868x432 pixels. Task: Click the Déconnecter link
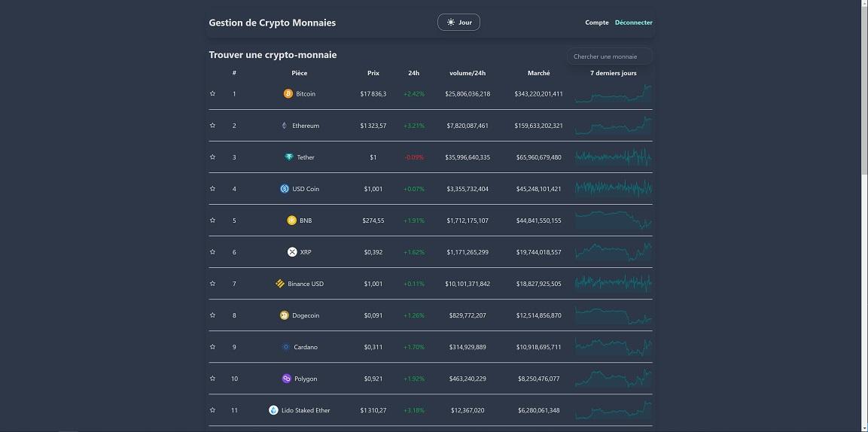point(633,23)
